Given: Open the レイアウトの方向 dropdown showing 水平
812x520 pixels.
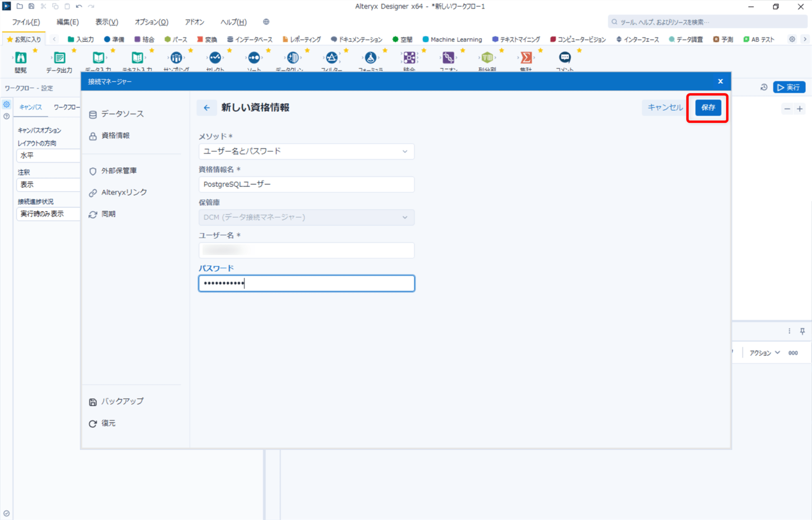Looking at the screenshot, I should (48, 155).
